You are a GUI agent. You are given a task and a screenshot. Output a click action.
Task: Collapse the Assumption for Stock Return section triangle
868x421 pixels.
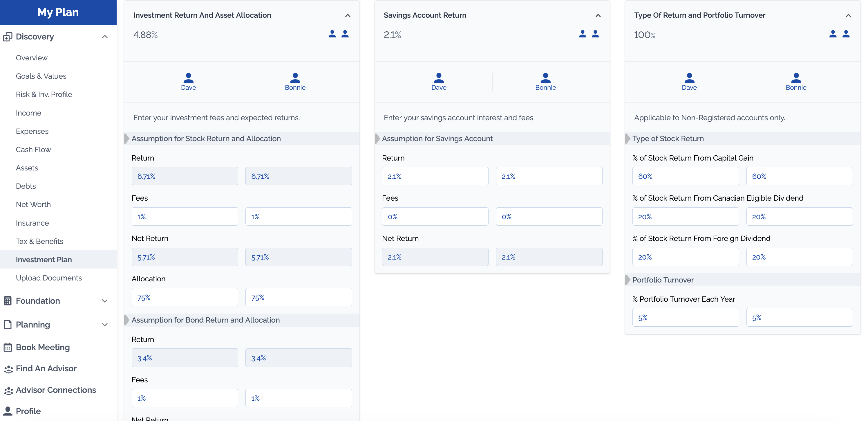click(127, 139)
